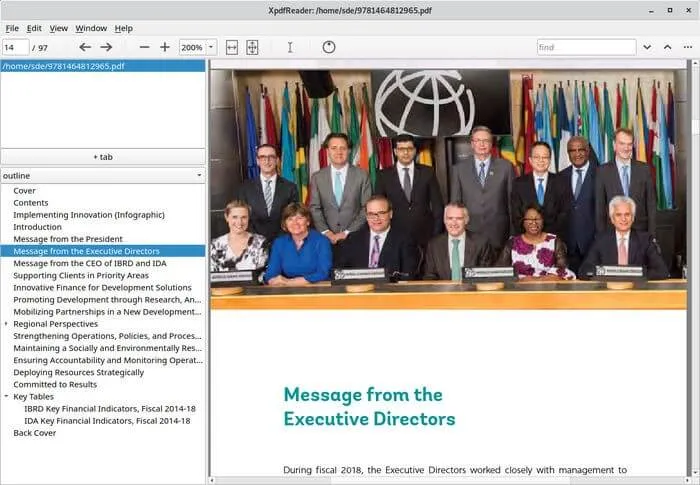
Task: Activate the text select mode icon
Action: [290, 47]
